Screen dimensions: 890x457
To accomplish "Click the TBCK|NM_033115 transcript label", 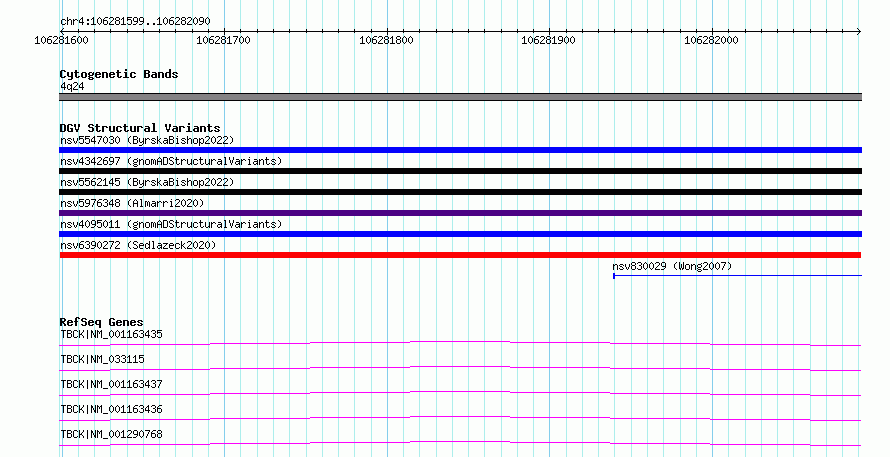I will point(102,359).
